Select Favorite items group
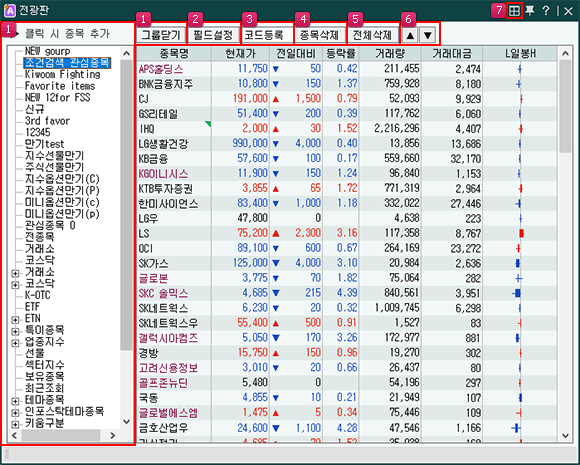Screen dimensions: 580x465 pyautogui.click(x=60, y=86)
